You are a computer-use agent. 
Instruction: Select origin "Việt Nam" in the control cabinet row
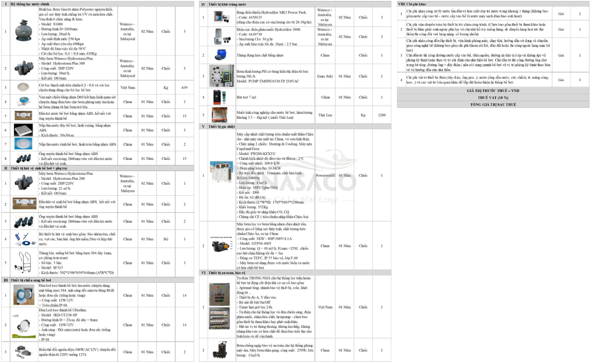[x=325, y=308]
